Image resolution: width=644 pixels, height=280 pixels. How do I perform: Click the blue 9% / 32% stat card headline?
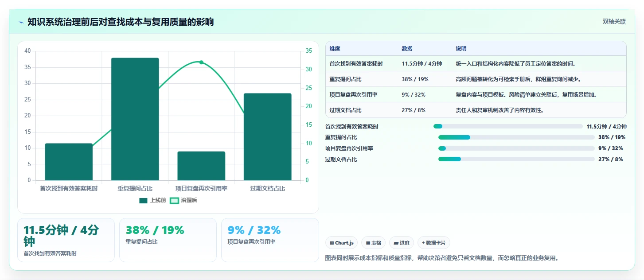[x=254, y=230]
